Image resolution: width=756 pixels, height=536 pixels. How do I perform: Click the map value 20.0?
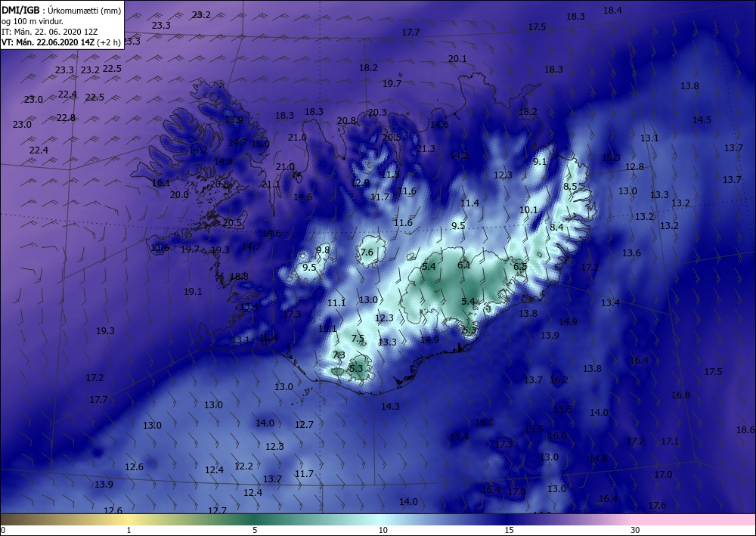tap(179, 195)
